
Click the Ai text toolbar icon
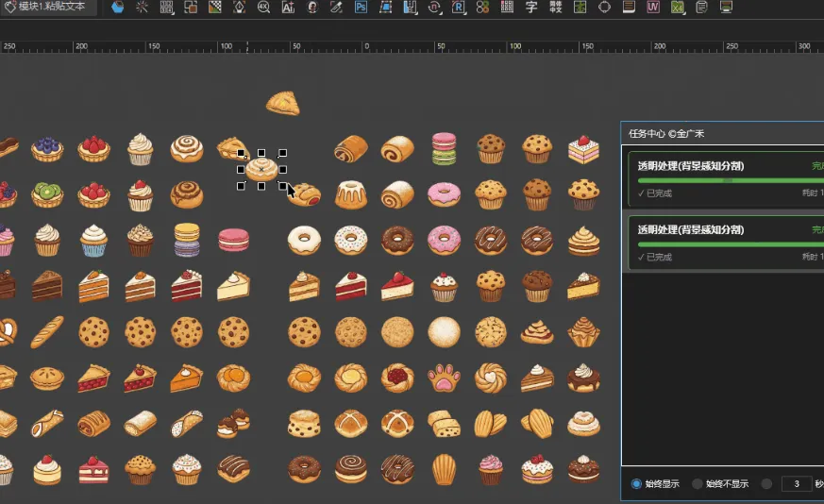[288, 8]
